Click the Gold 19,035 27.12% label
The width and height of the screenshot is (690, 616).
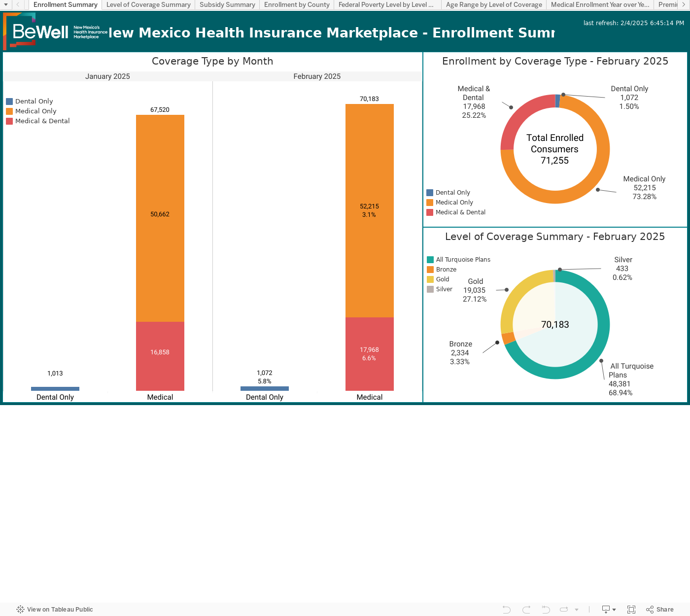coord(475,290)
